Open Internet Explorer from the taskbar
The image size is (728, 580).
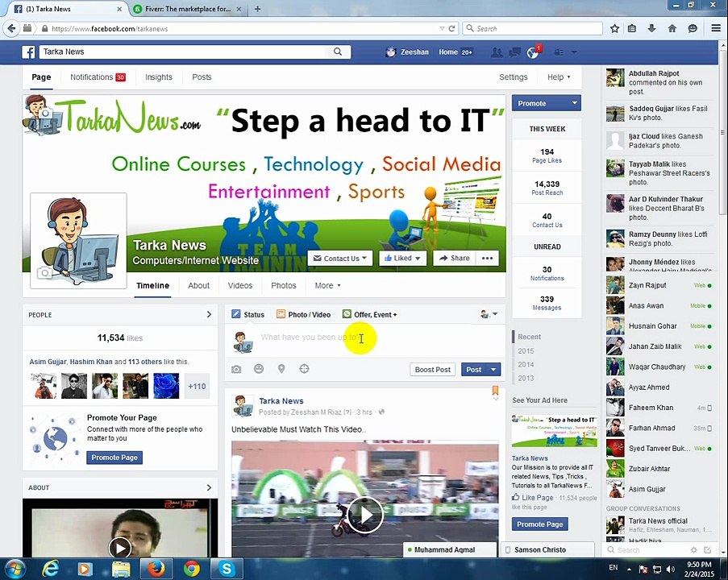[x=50, y=569]
